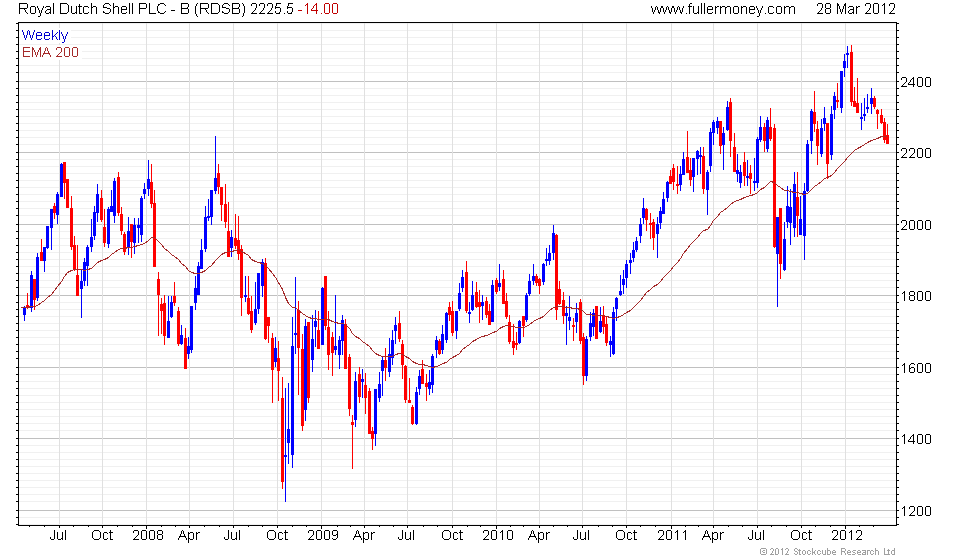
Task: Click the 2400 price axis label
Action: [916, 82]
